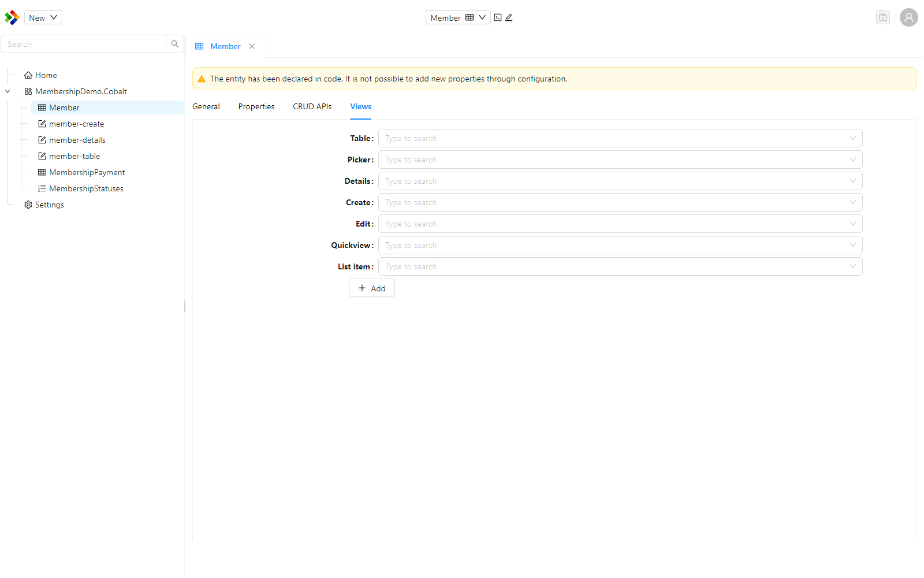Open the New dropdown button
Viewport: 924px width, 578px height.
(x=43, y=17)
